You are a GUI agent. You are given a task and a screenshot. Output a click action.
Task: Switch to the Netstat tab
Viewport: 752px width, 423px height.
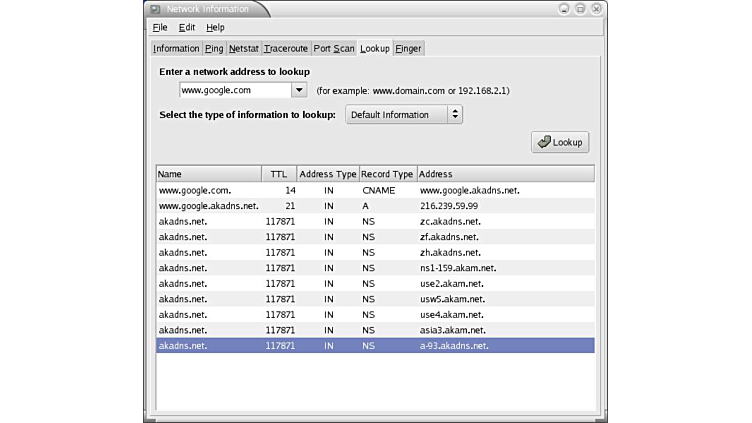(243, 48)
